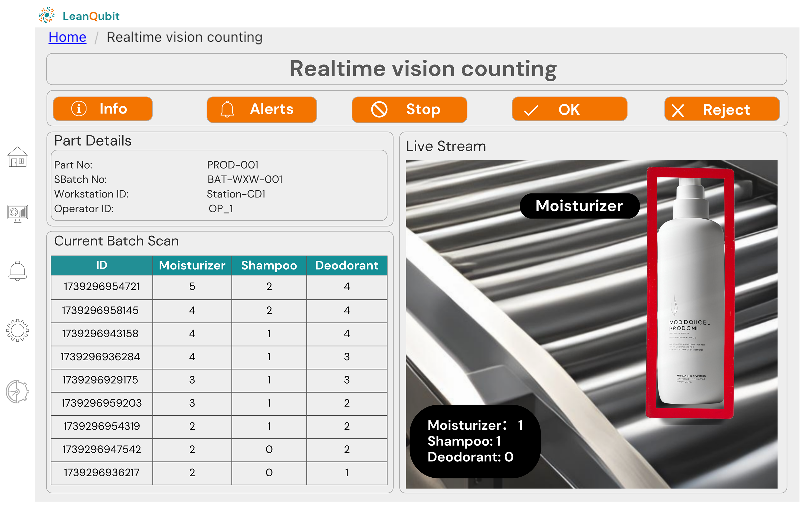This screenshot has height=508, width=812.
Task: Select row ID 1739296958145
Action: coord(100,310)
